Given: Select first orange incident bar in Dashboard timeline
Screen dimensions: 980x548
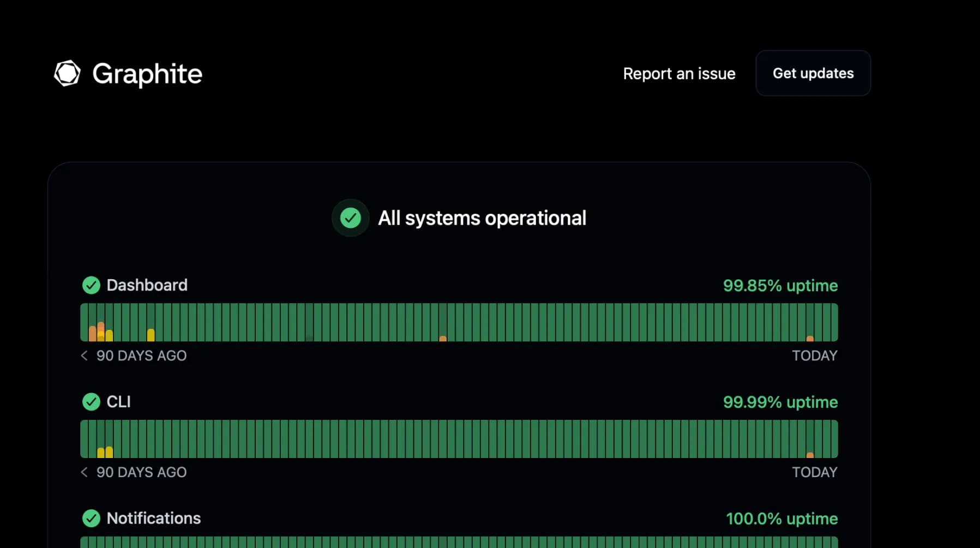Looking at the screenshot, I should pyautogui.click(x=92, y=333).
